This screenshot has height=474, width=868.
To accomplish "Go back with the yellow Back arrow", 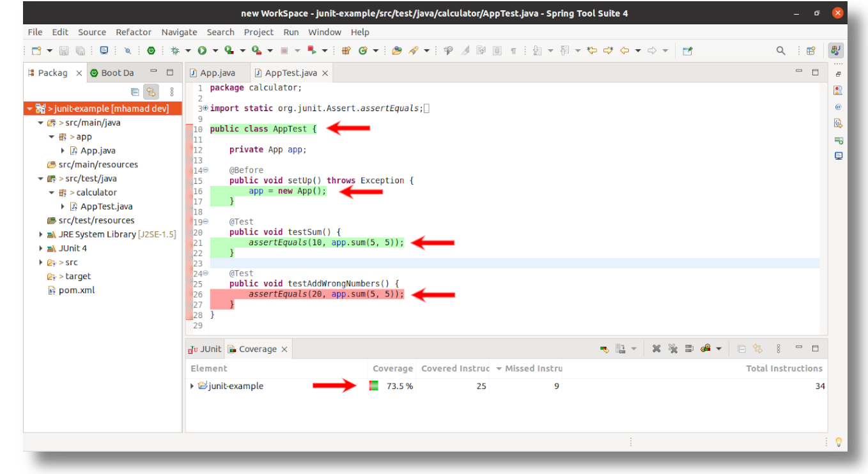I will click(624, 50).
